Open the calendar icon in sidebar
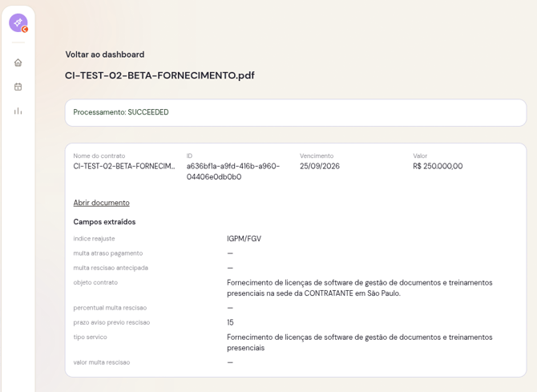This screenshot has height=392, width=537. click(x=18, y=87)
